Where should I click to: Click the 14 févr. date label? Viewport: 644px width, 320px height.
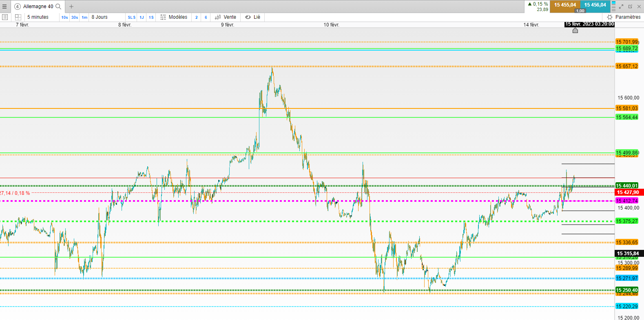[x=531, y=25]
